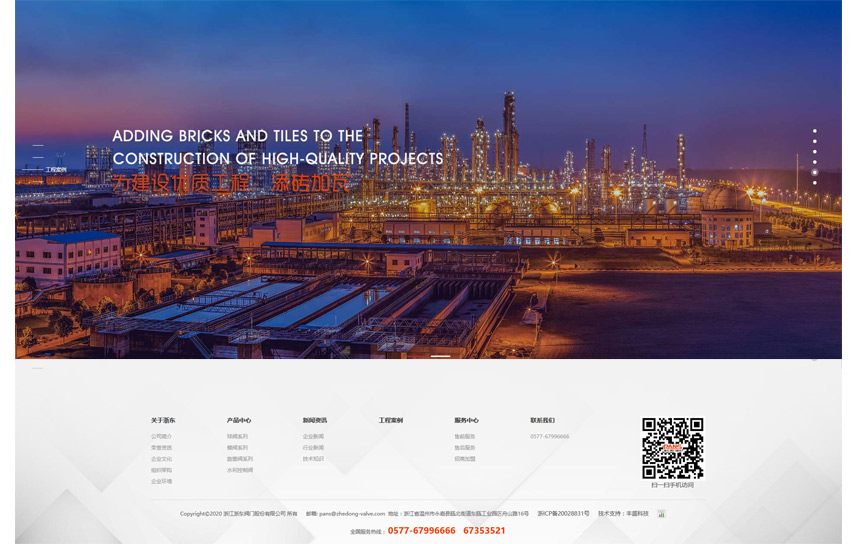Screen dimensions: 860x544
Task: Open 关于浙东 footer heading
Action: point(163,420)
